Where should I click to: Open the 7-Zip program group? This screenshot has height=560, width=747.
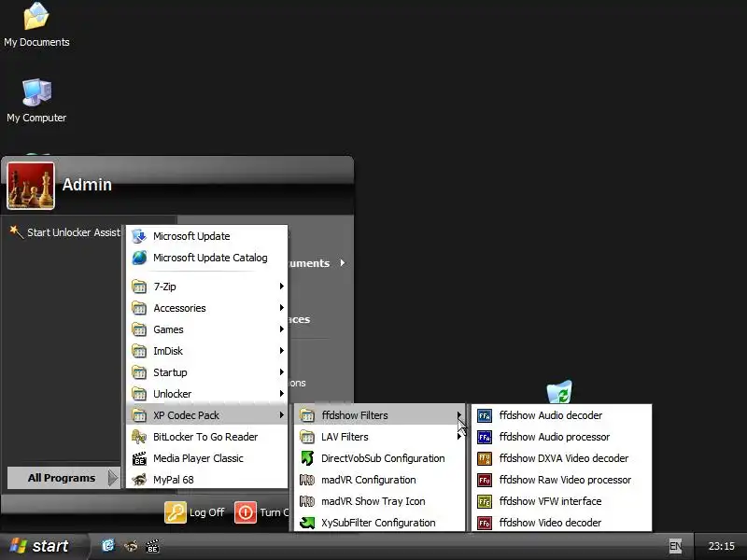coord(207,287)
